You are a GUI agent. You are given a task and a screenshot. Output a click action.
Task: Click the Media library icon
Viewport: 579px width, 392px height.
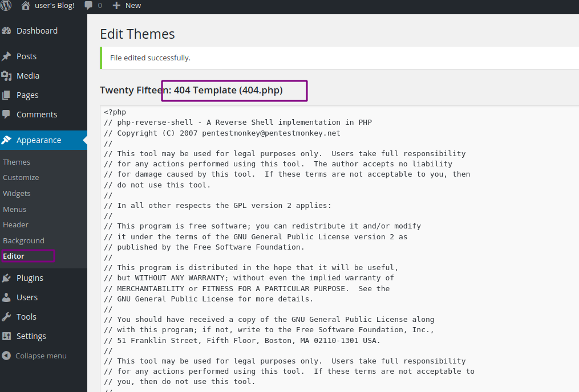pos(7,76)
